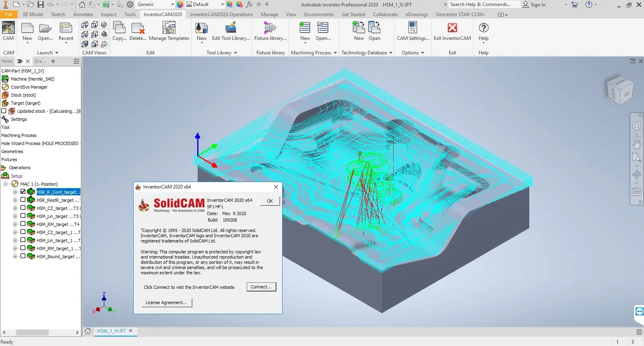Check the HSR_RestR_target operation checkbox
Screen dimensions: 644x346
point(23,200)
